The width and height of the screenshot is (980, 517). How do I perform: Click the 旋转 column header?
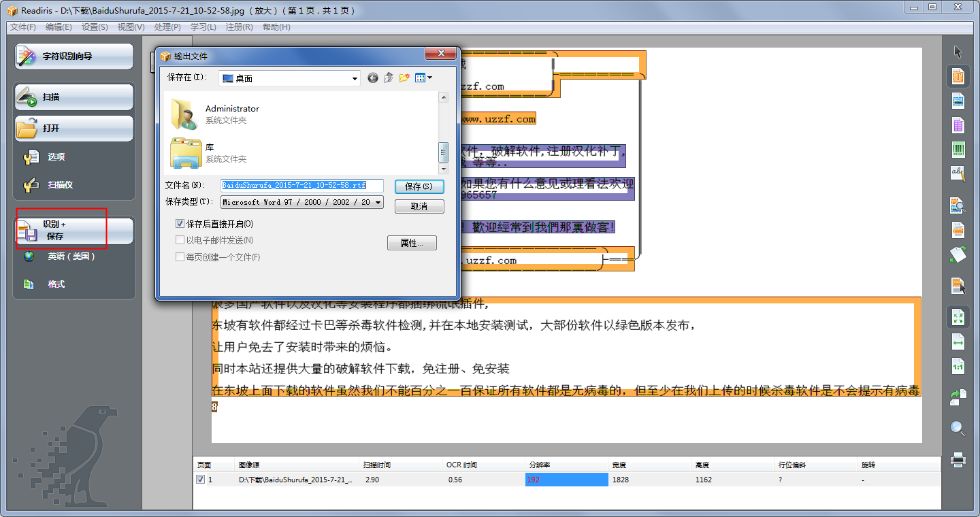(x=899, y=465)
